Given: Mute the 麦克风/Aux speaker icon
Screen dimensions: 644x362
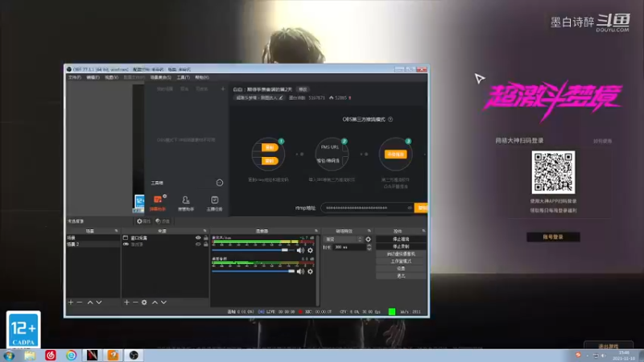Looking at the screenshot, I should (x=300, y=250).
